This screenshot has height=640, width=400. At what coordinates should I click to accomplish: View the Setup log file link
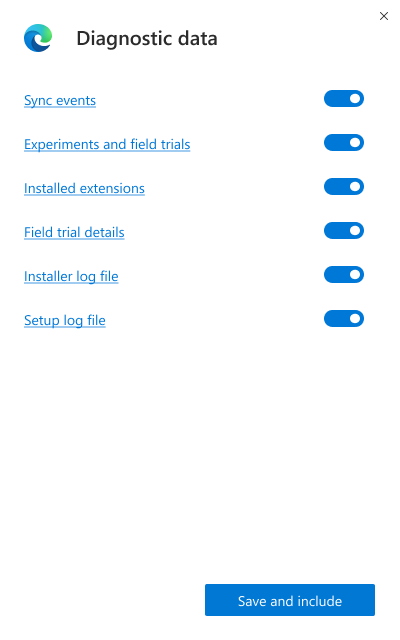tap(64, 321)
